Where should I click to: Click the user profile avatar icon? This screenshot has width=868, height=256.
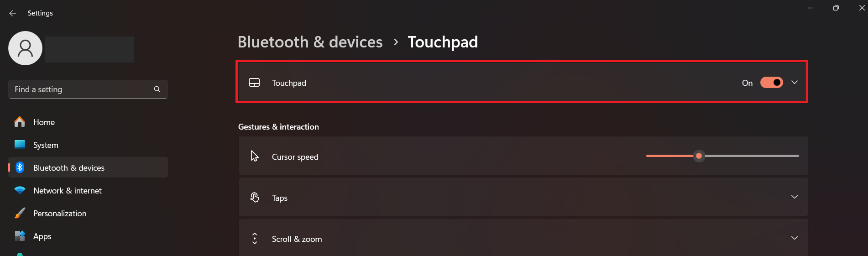[26, 48]
